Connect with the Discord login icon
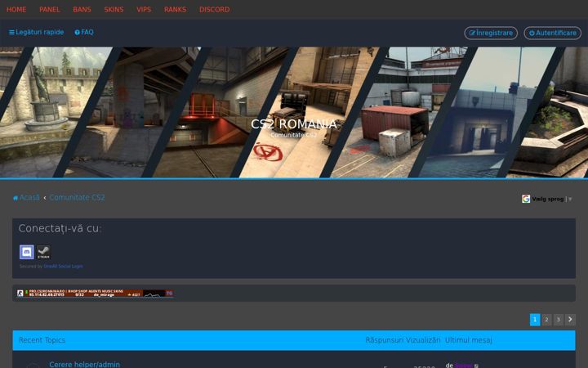 [x=27, y=252]
